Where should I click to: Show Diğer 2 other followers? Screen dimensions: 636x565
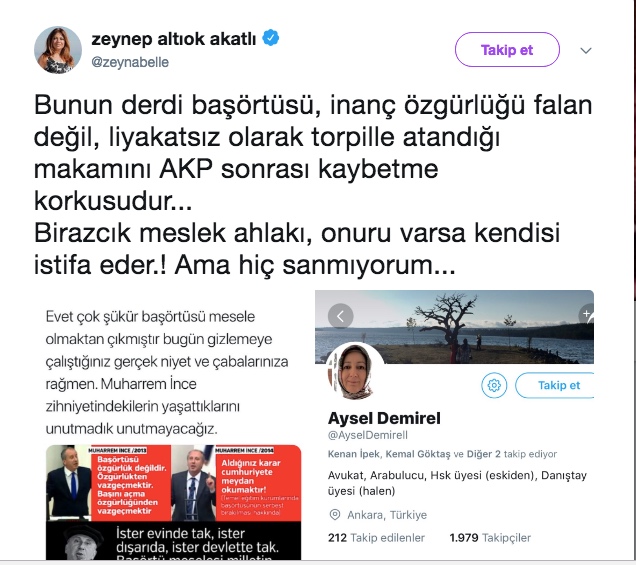[483, 454]
